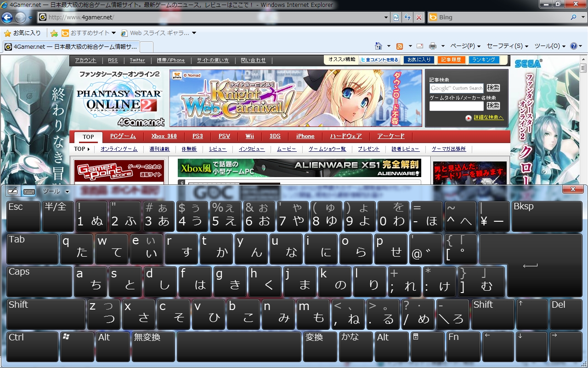Toggle the Alt key next to 無変換
This screenshot has width=588, height=368.
(x=113, y=346)
